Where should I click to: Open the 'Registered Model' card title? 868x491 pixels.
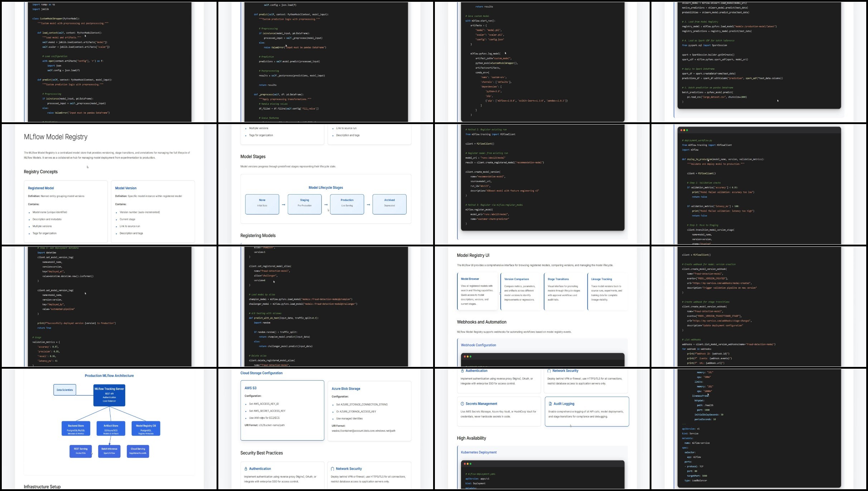click(41, 188)
